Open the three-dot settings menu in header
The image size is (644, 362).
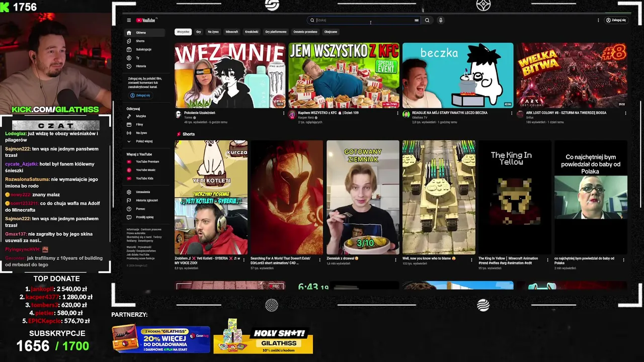[x=598, y=20]
